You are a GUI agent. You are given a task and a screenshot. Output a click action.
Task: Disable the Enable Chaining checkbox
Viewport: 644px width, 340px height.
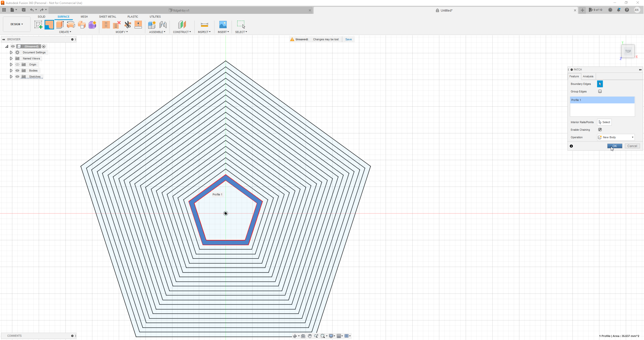pyautogui.click(x=600, y=129)
